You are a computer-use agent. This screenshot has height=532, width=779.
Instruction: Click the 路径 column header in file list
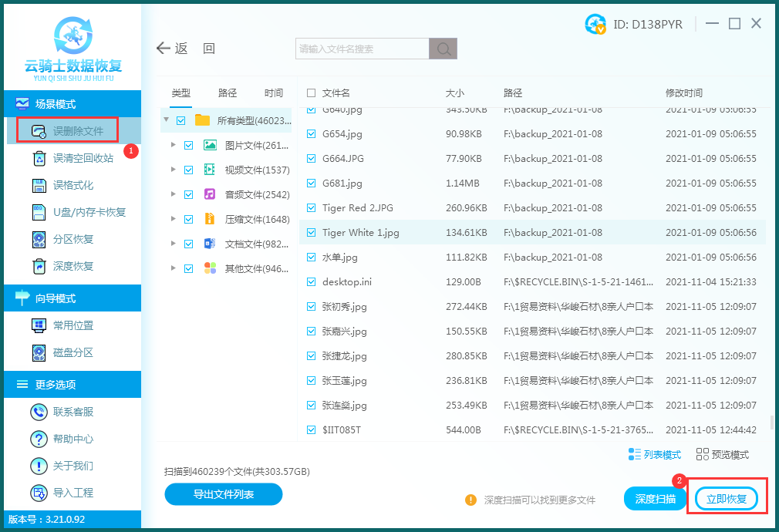(x=513, y=93)
